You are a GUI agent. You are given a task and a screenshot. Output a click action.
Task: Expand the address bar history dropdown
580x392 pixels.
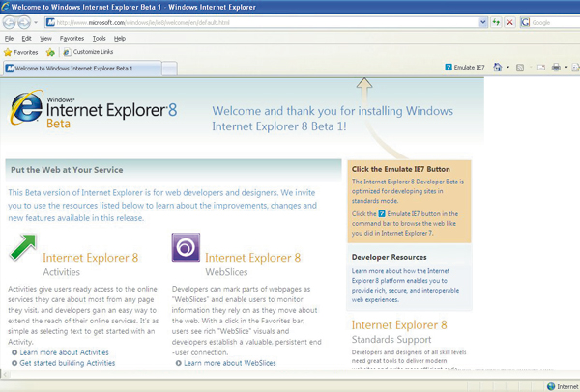point(481,21)
